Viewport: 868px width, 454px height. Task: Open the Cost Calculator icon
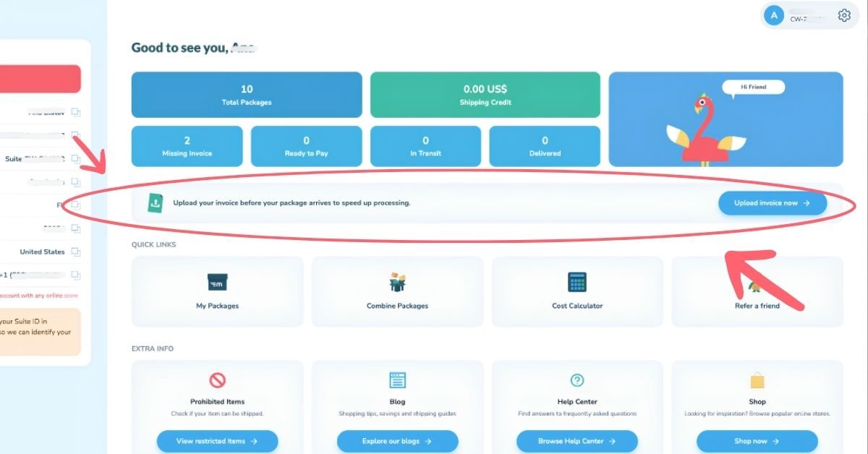coord(577,282)
